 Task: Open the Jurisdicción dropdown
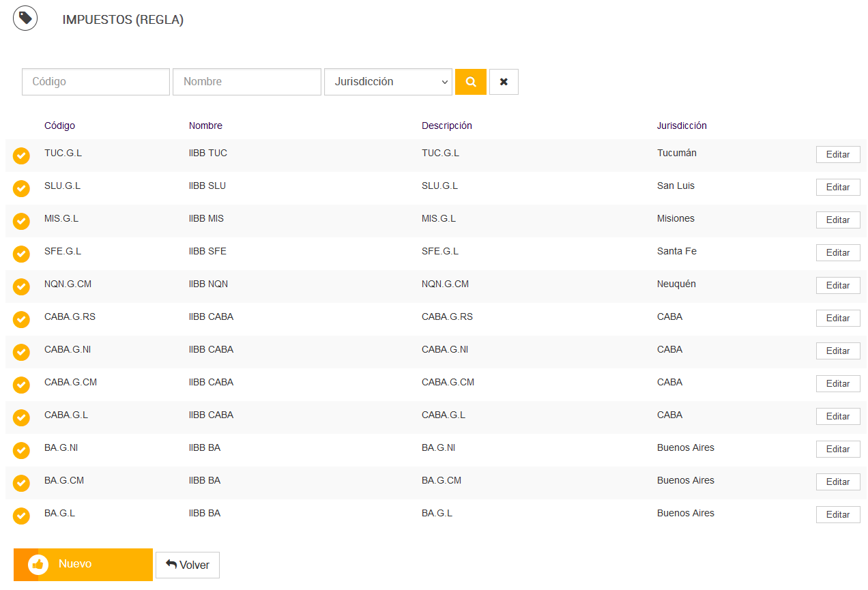point(388,82)
